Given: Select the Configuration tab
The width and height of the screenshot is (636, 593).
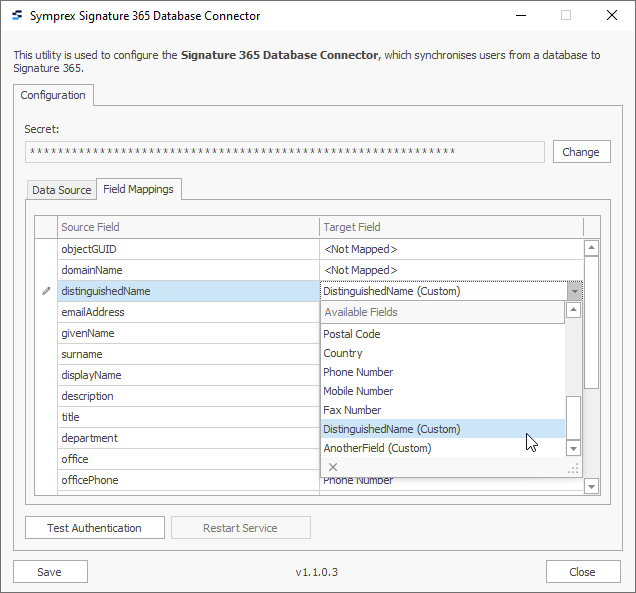Looking at the screenshot, I should (53, 95).
